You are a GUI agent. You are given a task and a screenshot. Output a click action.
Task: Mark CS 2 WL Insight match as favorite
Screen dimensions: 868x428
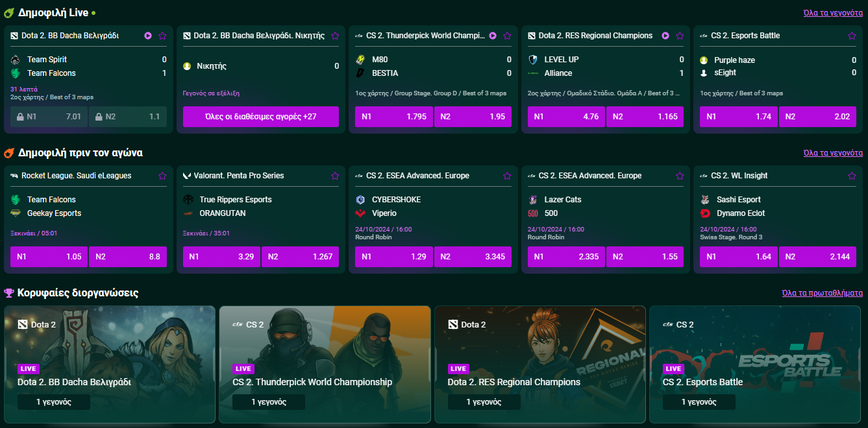pyautogui.click(x=852, y=176)
